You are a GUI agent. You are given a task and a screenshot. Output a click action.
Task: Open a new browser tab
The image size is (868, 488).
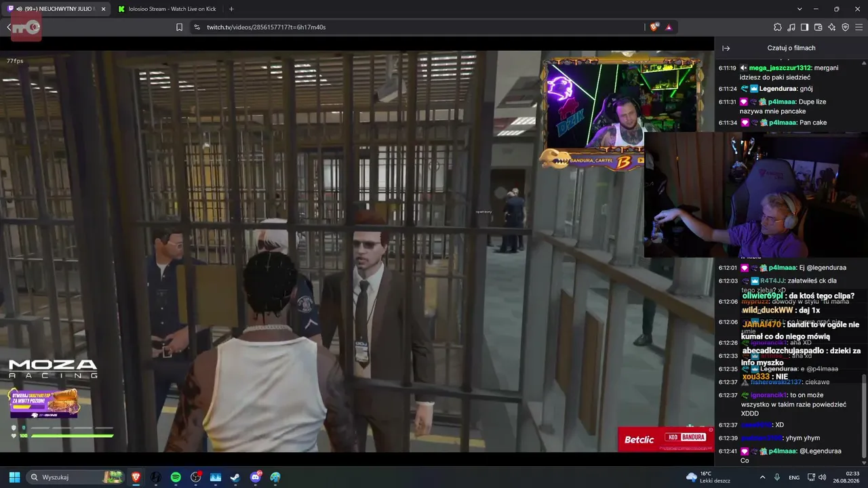(231, 9)
